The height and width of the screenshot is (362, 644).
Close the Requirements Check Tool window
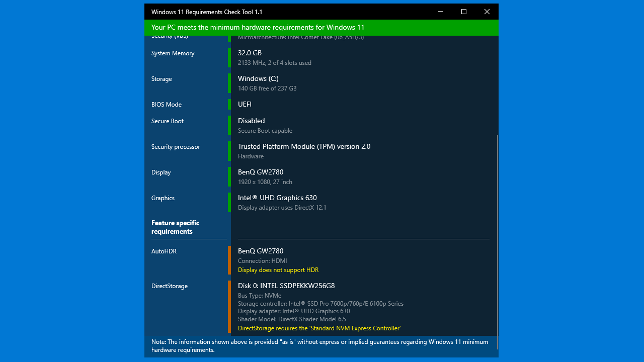(487, 12)
